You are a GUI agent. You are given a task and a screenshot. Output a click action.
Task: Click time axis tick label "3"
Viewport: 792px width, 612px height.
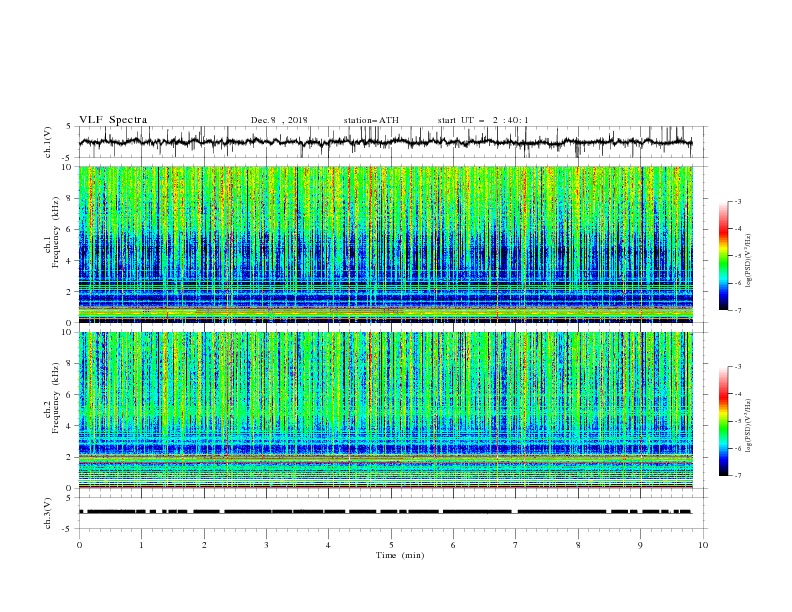(266, 545)
